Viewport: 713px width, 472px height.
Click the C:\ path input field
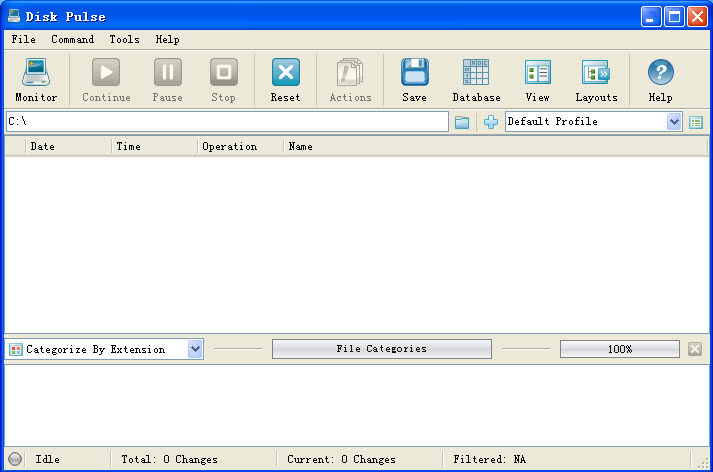coord(226,122)
